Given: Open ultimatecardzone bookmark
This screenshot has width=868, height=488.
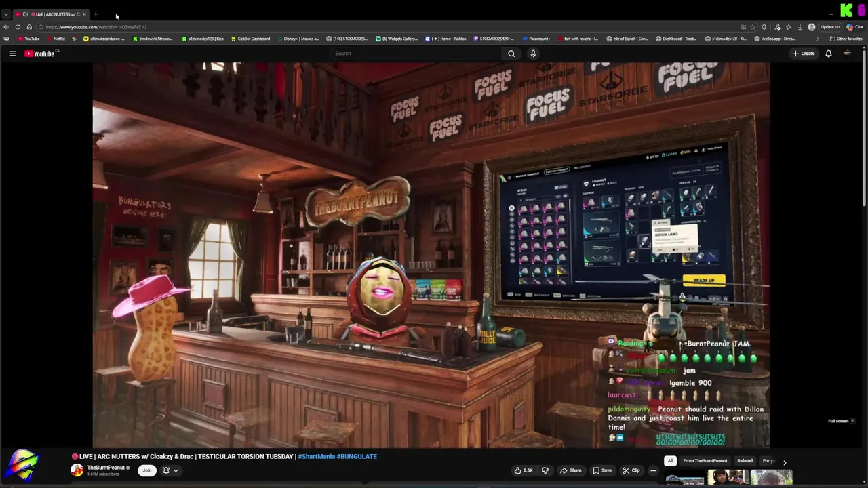Looking at the screenshot, I should [x=104, y=39].
